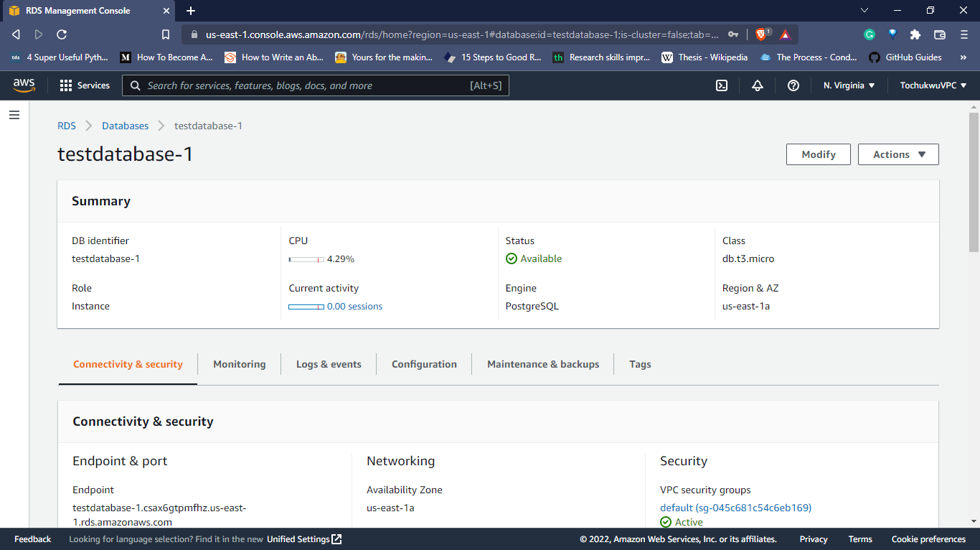Open the GitHub Guides bookmark

click(905, 57)
